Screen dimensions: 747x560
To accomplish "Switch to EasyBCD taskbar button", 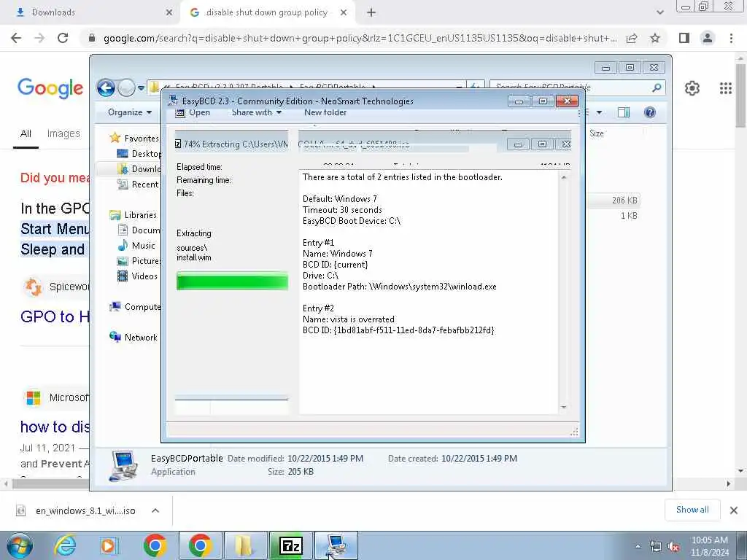I will point(336,545).
